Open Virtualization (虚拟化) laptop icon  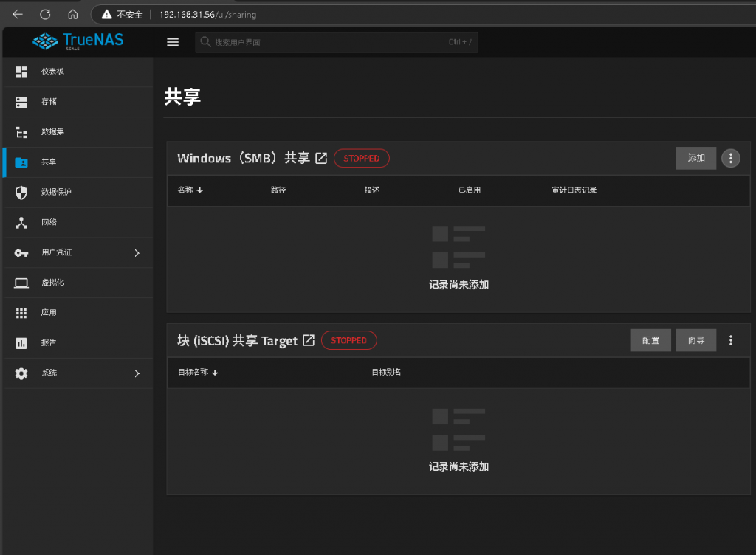click(21, 283)
